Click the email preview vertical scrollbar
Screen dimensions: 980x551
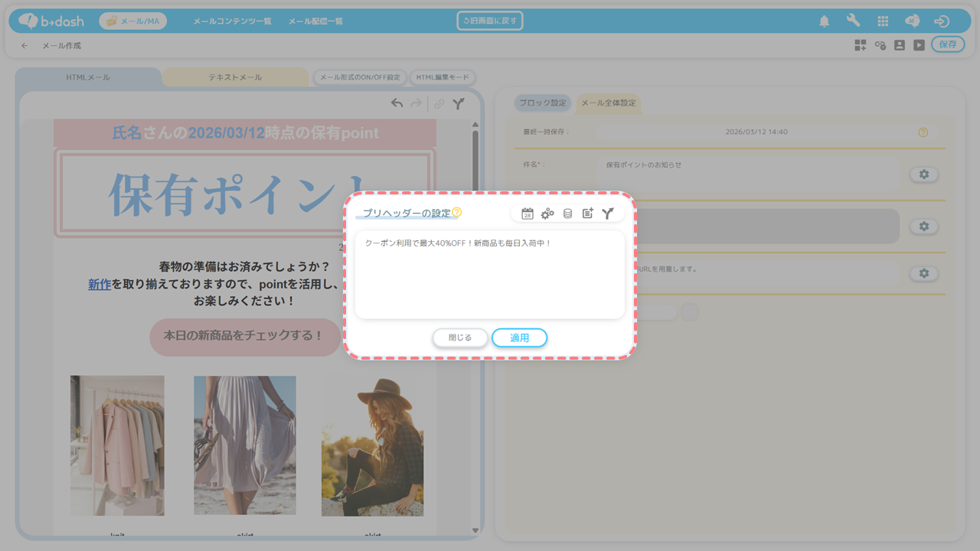click(475, 230)
